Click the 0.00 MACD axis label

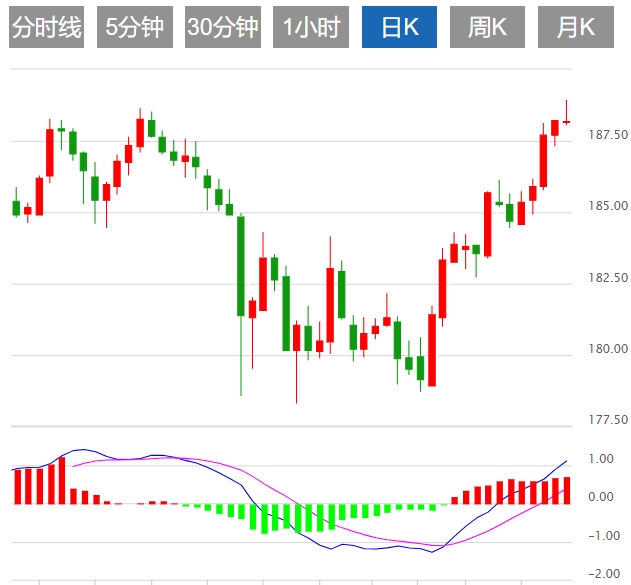[601, 497]
